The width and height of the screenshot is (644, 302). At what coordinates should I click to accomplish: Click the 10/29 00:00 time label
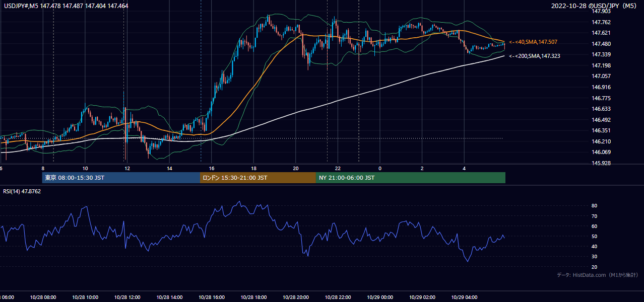380,297
